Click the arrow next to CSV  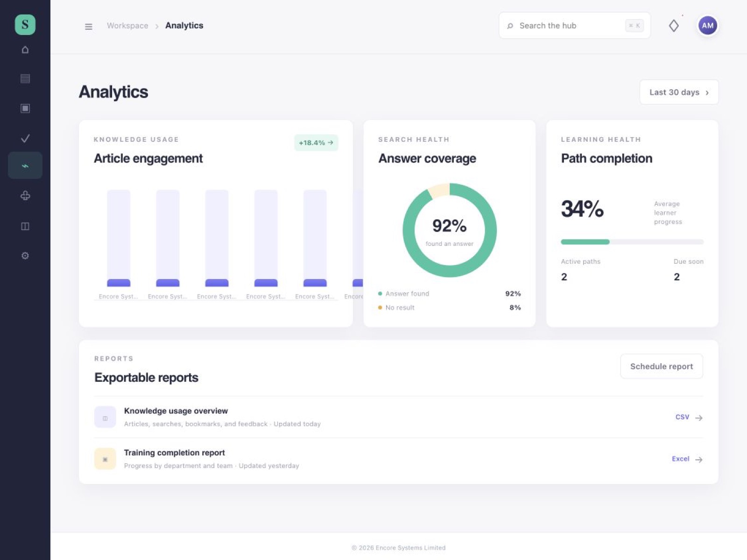pos(699,418)
